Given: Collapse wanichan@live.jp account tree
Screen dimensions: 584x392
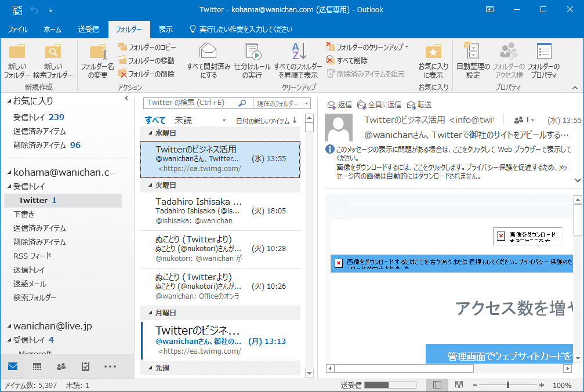Looking at the screenshot, I should pos(9,326).
